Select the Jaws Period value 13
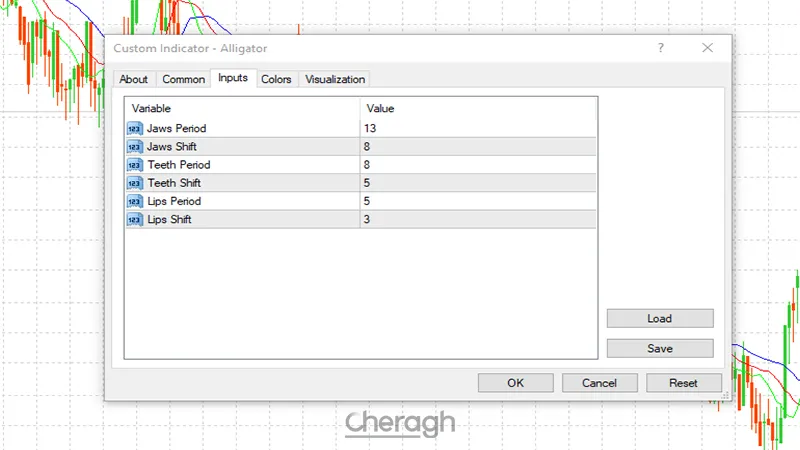 [370, 129]
